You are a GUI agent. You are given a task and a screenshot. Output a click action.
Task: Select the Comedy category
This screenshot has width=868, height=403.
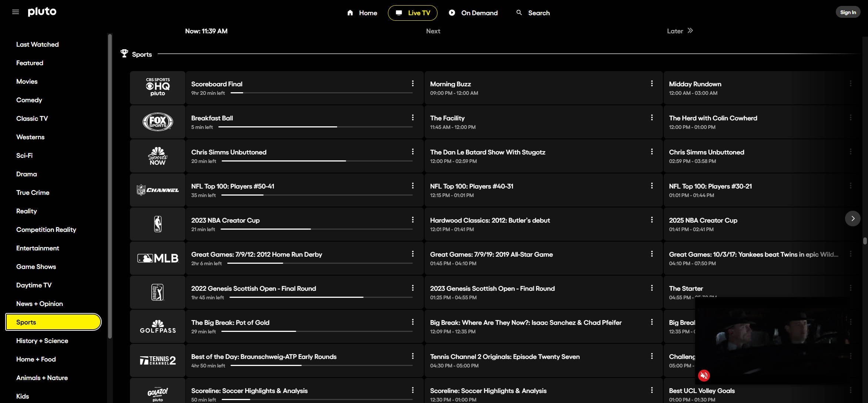point(29,100)
